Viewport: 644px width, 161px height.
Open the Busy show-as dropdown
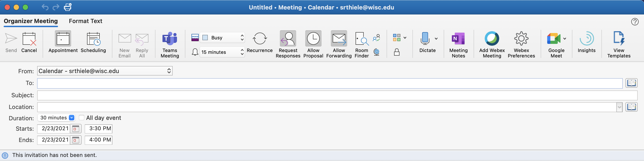click(223, 38)
